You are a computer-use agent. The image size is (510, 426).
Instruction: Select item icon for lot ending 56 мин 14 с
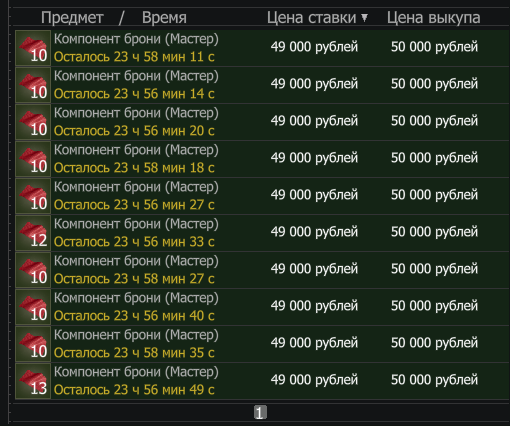(33, 85)
